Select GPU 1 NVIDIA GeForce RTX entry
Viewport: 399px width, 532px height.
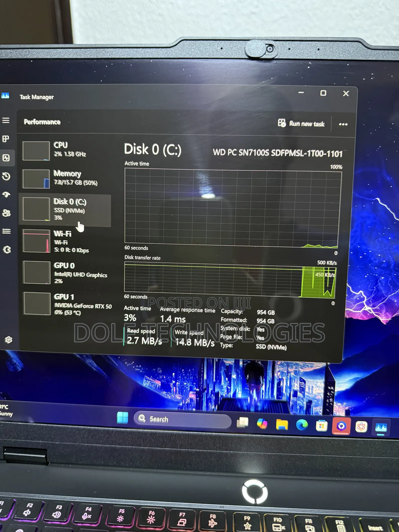coord(66,304)
